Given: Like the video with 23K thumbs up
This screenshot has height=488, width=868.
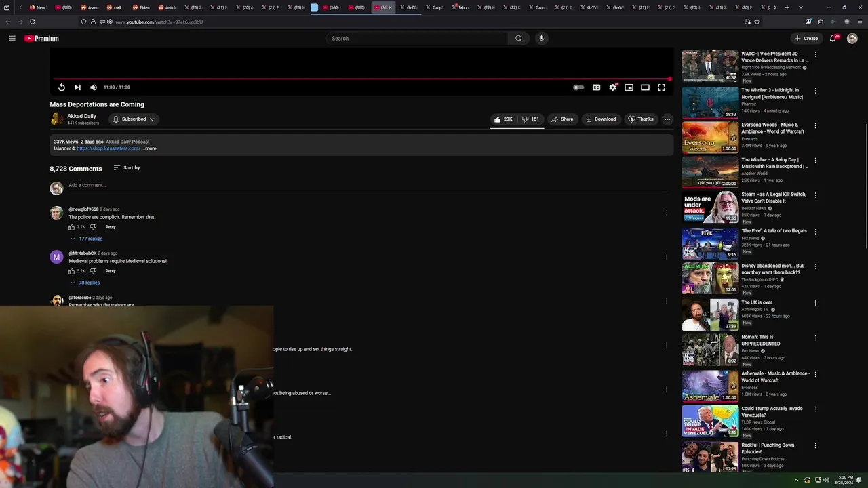Looking at the screenshot, I should (503, 119).
